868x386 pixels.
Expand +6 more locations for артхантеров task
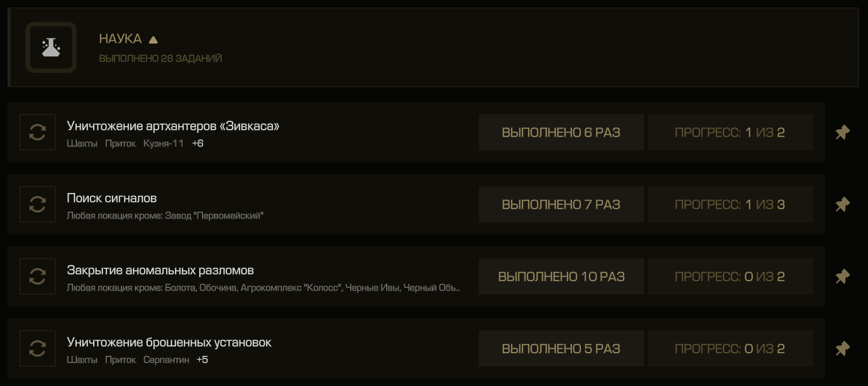click(198, 143)
